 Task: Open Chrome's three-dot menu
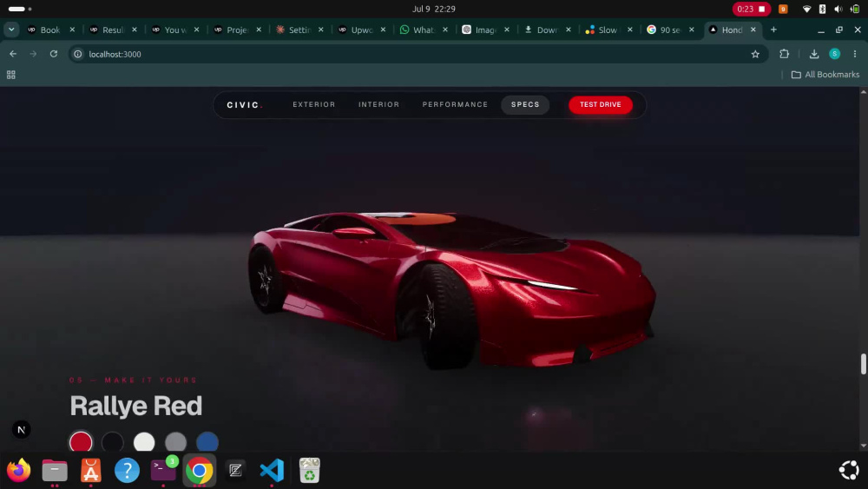pos(855,54)
